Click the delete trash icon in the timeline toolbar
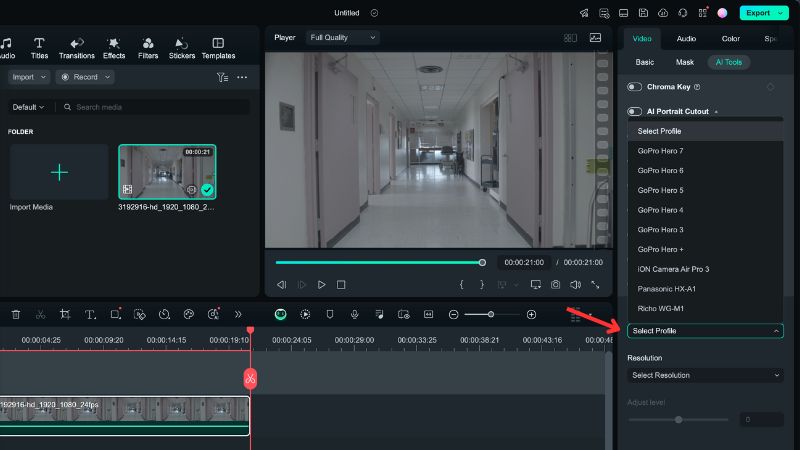The width and height of the screenshot is (800, 450). [16, 314]
